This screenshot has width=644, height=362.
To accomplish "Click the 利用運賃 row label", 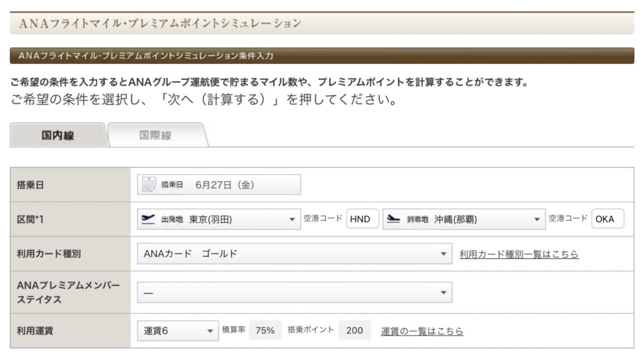I will click(x=35, y=331).
